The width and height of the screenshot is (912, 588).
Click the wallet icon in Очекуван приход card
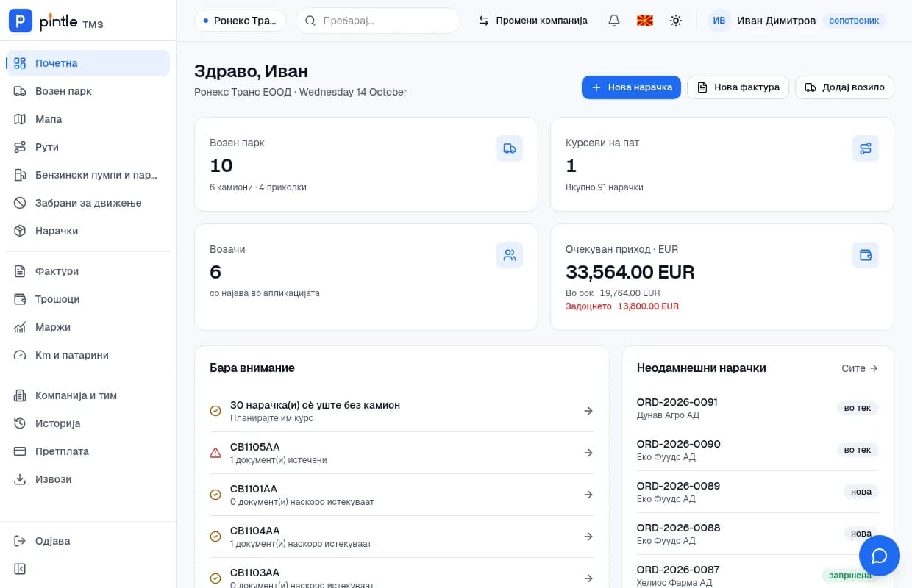[866, 255]
